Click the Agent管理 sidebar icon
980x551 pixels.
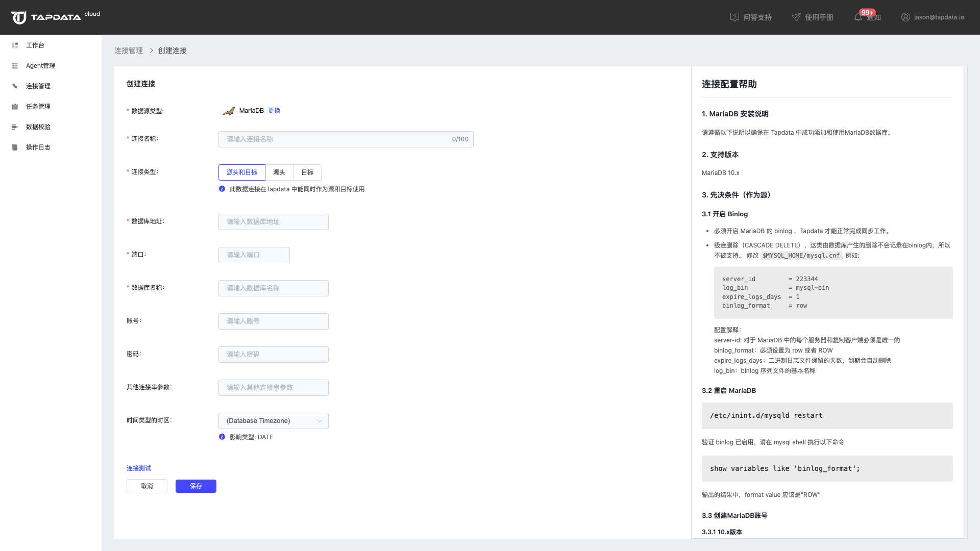point(15,66)
